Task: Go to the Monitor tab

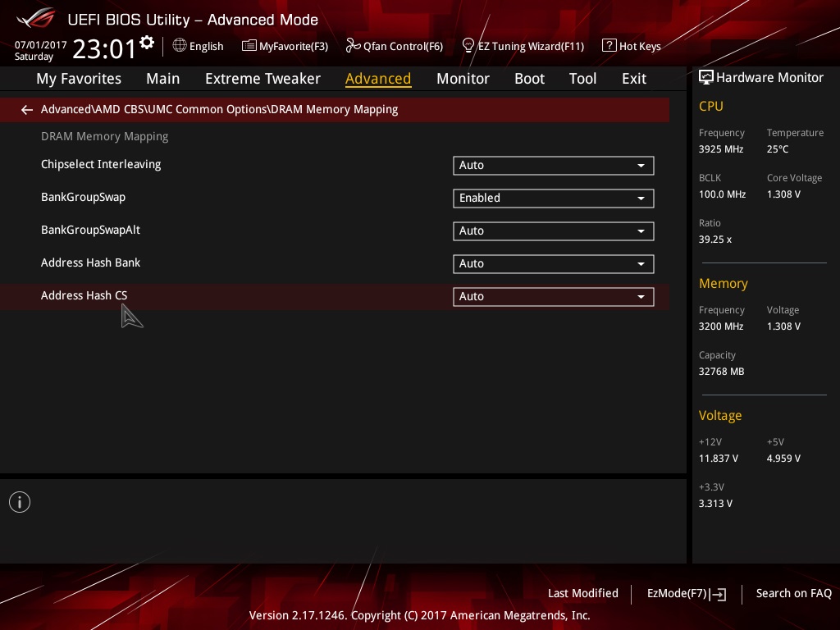Action: click(x=463, y=79)
